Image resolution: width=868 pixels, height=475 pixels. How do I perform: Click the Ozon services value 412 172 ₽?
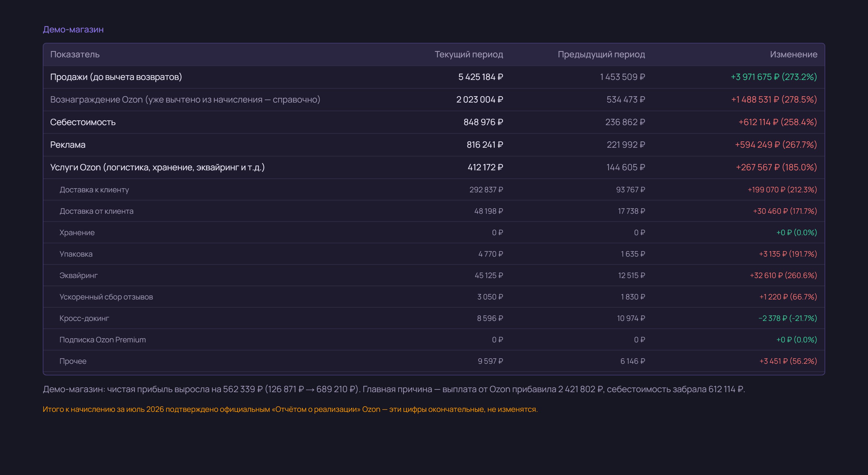tap(485, 167)
